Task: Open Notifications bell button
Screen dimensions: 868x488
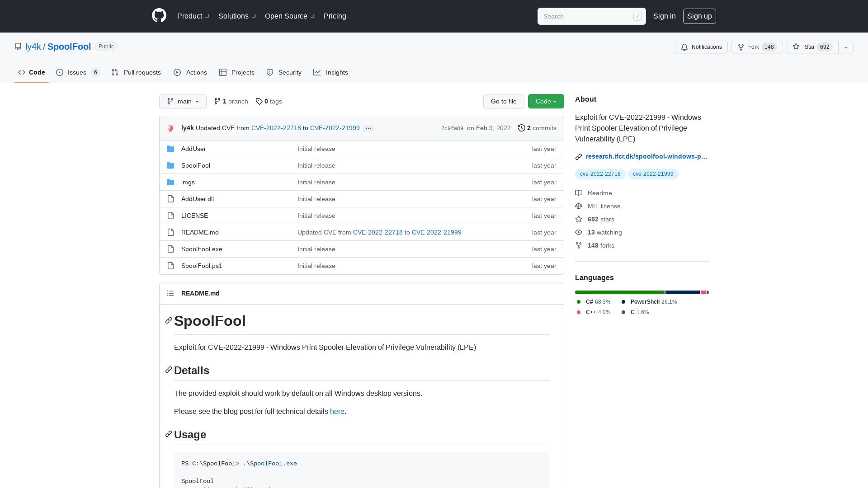Action: pos(701,47)
